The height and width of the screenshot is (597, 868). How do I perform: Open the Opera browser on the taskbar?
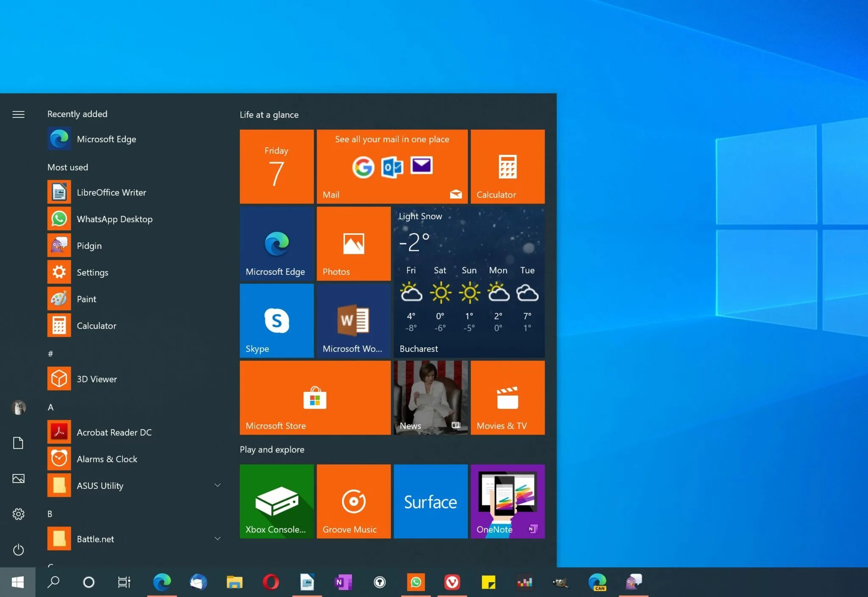pos(271,582)
